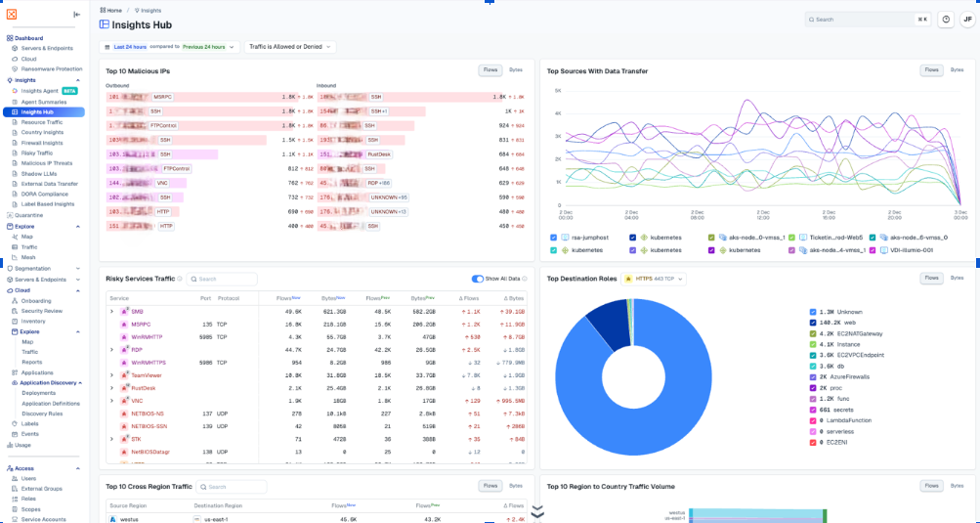
Task: Open the Last 24 hours time range dropdown
Action: (x=169, y=47)
